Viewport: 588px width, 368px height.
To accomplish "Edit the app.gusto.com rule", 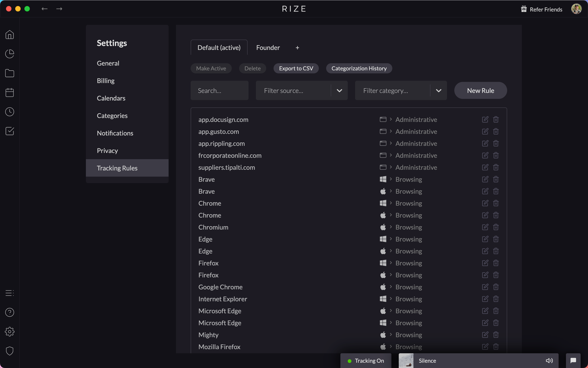I will tap(485, 131).
